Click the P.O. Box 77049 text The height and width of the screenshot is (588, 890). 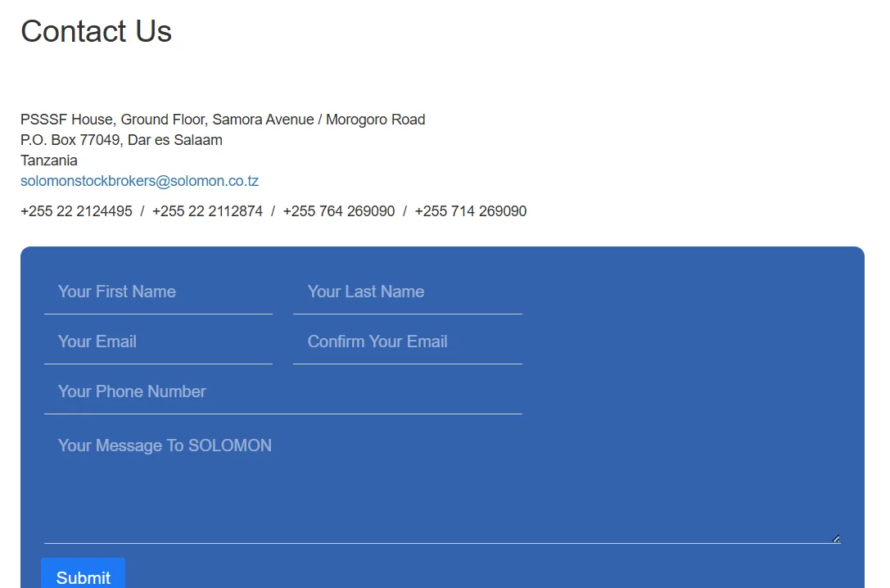(70, 140)
